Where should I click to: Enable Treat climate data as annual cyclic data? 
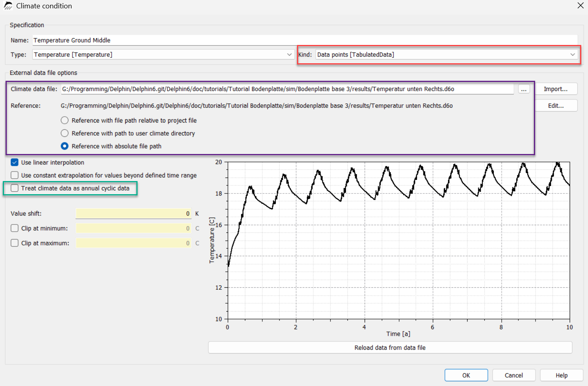[15, 188]
